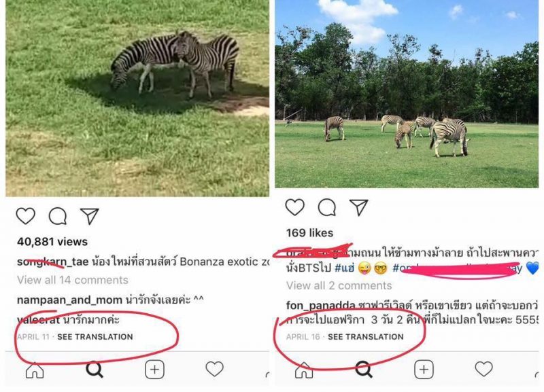544x392 pixels.
Task: View all 14 comments
Action: tap(73, 280)
